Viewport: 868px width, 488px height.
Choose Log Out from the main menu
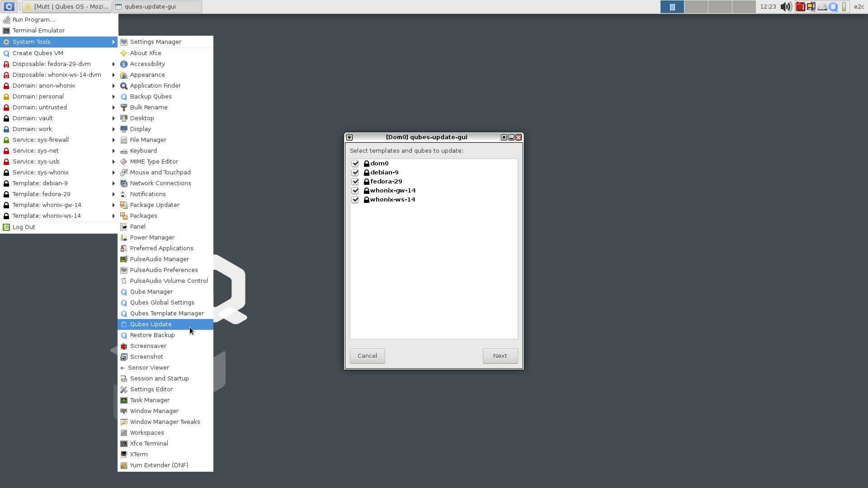click(x=24, y=227)
